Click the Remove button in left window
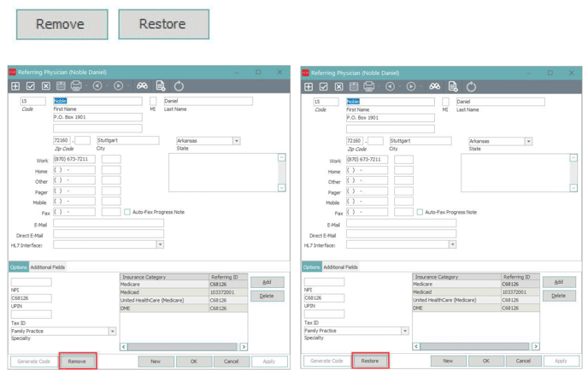Viewport: 588px width, 376px height. click(x=77, y=361)
